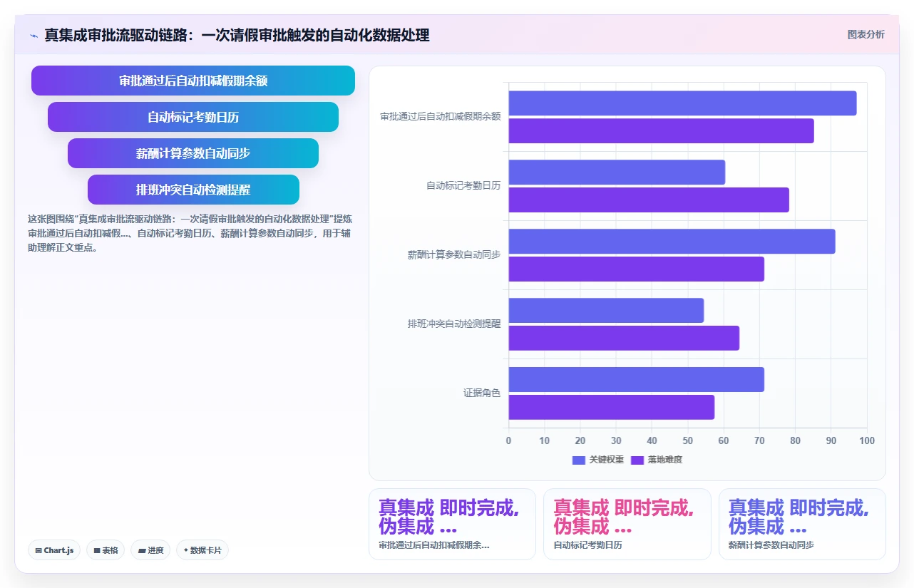Click the Chart.js tag chip
Image resolution: width=914 pixels, height=588 pixels.
[54, 550]
